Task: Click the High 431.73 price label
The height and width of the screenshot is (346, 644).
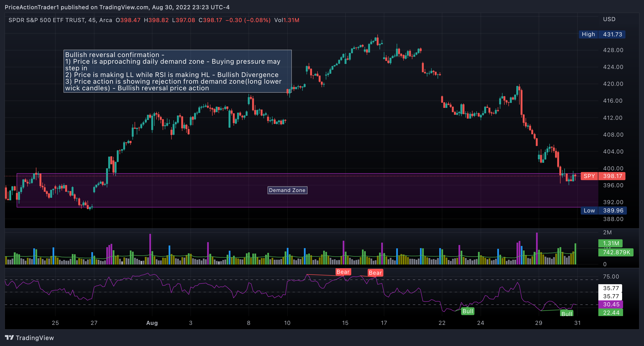Action: (x=602, y=34)
